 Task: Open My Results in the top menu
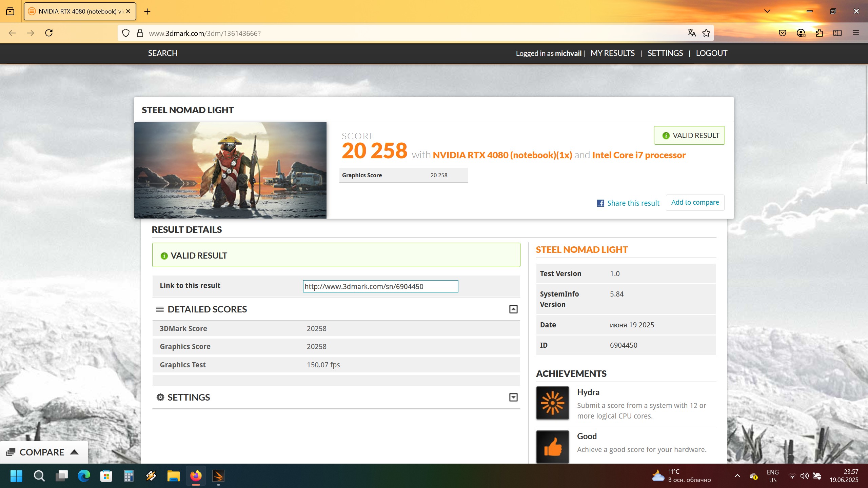click(x=612, y=53)
